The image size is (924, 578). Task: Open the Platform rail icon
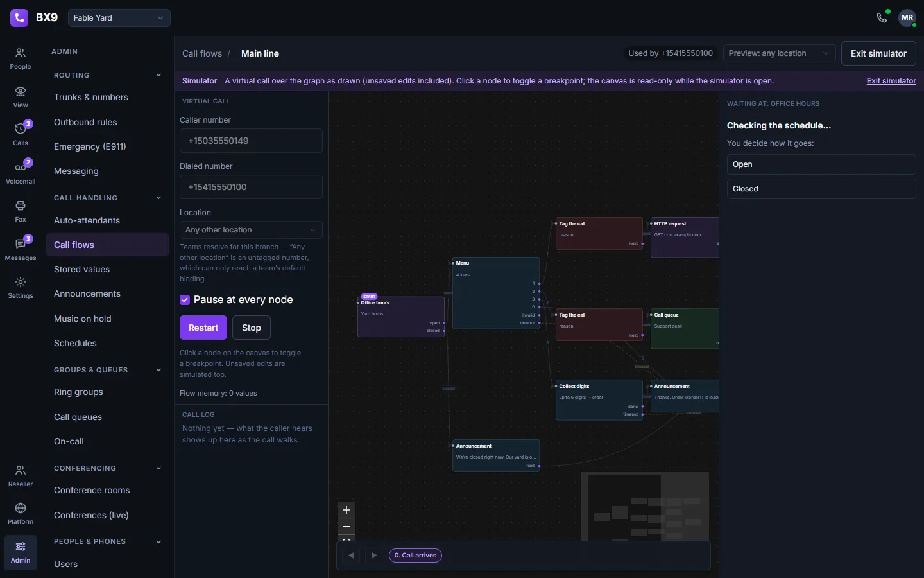click(x=21, y=514)
